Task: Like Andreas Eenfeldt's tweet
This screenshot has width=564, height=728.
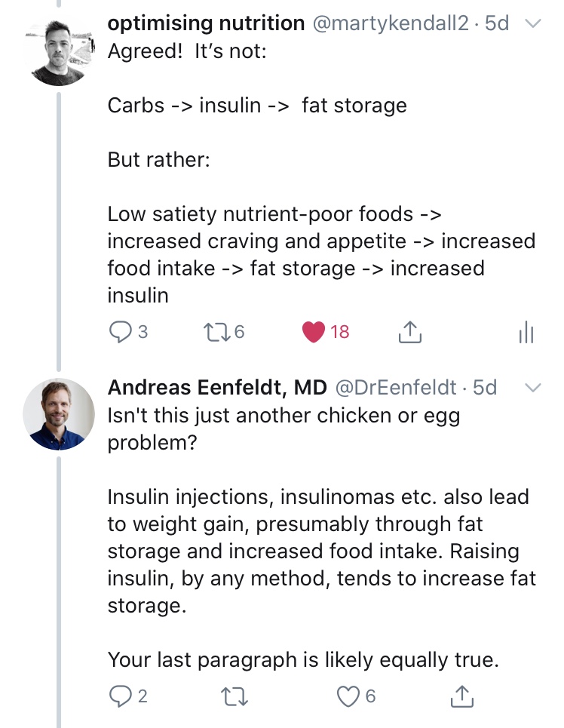Action: (348, 696)
